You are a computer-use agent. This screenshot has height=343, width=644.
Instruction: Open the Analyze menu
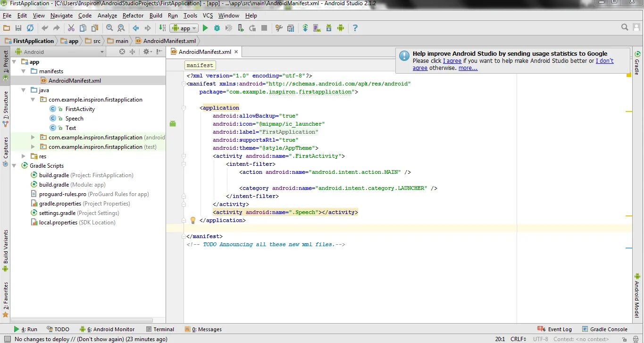(x=107, y=16)
